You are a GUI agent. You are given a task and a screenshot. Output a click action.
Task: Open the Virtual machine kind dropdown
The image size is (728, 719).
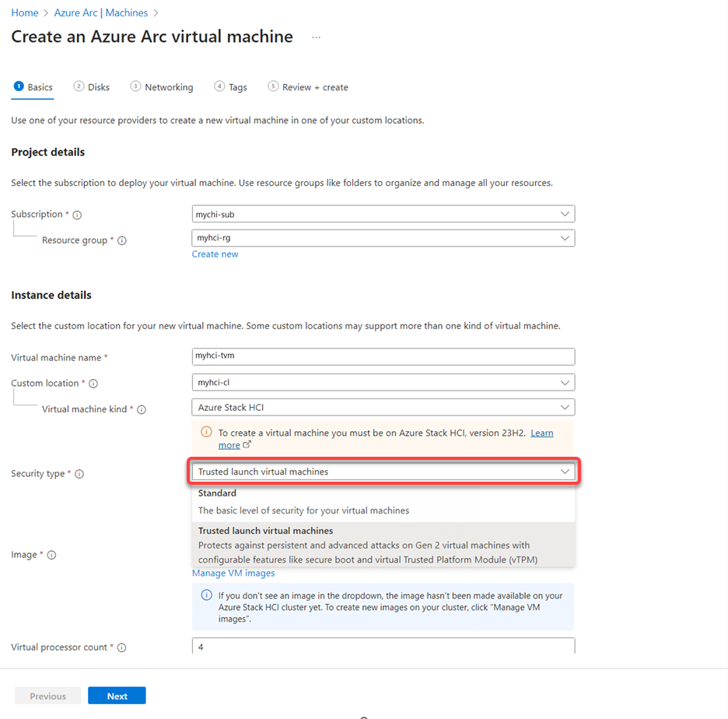coord(383,407)
